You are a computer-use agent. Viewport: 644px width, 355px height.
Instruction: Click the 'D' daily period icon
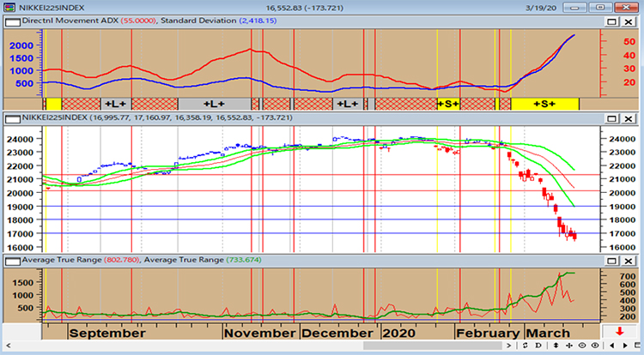(x=538, y=346)
